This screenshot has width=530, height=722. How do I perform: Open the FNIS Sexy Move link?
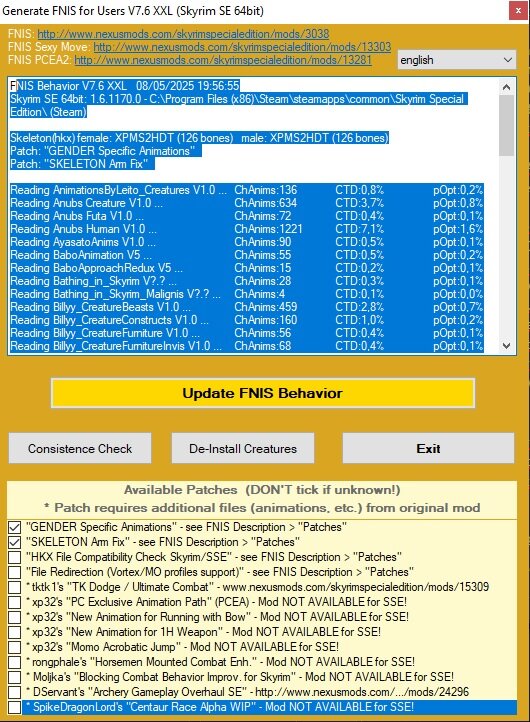(x=242, y=47)
